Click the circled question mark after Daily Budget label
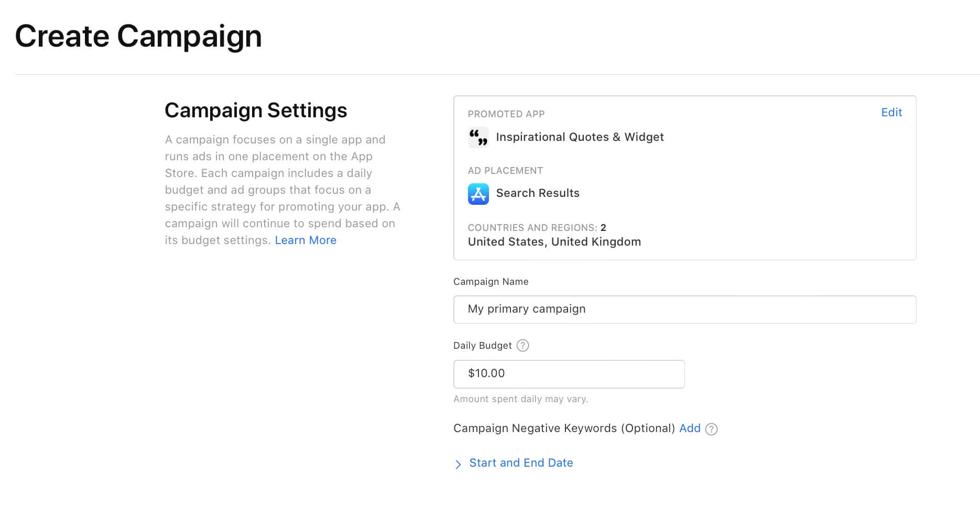This screenshot has height=530, width=980. 522,345
